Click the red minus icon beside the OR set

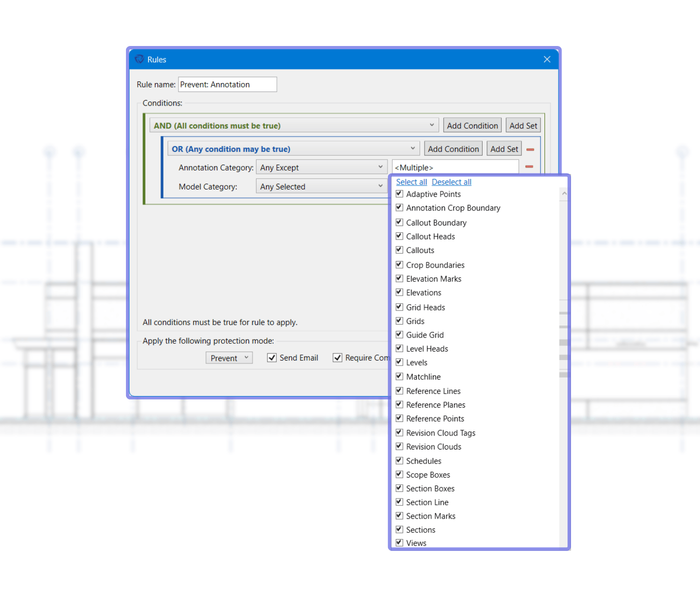[530, 149]
